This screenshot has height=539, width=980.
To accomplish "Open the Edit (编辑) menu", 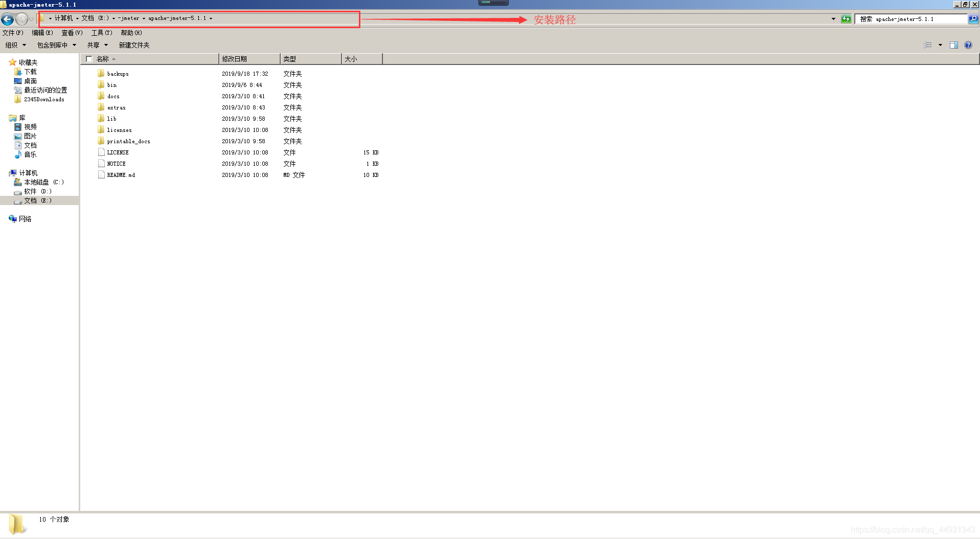I will (x=42, y=33).
